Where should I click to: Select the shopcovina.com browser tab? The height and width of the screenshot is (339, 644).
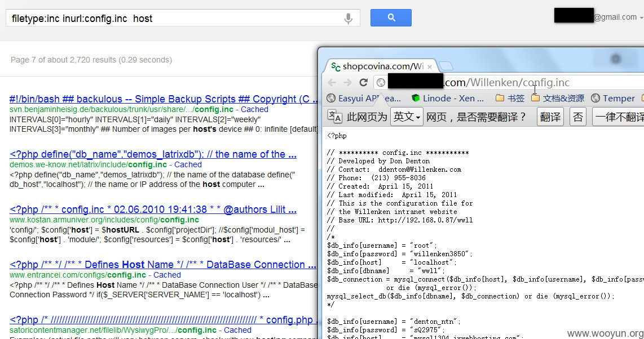pyautogui.click(x=380, y=66)
